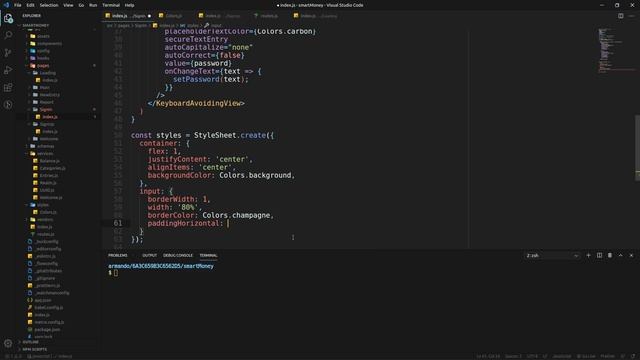Close the terminal panel

coord(631,256)
